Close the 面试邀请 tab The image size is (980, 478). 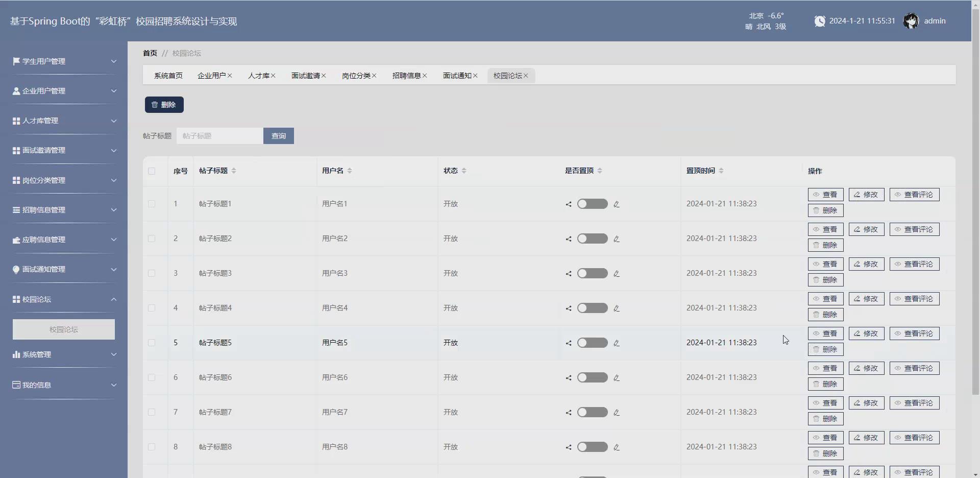click(x=324, y=76)
